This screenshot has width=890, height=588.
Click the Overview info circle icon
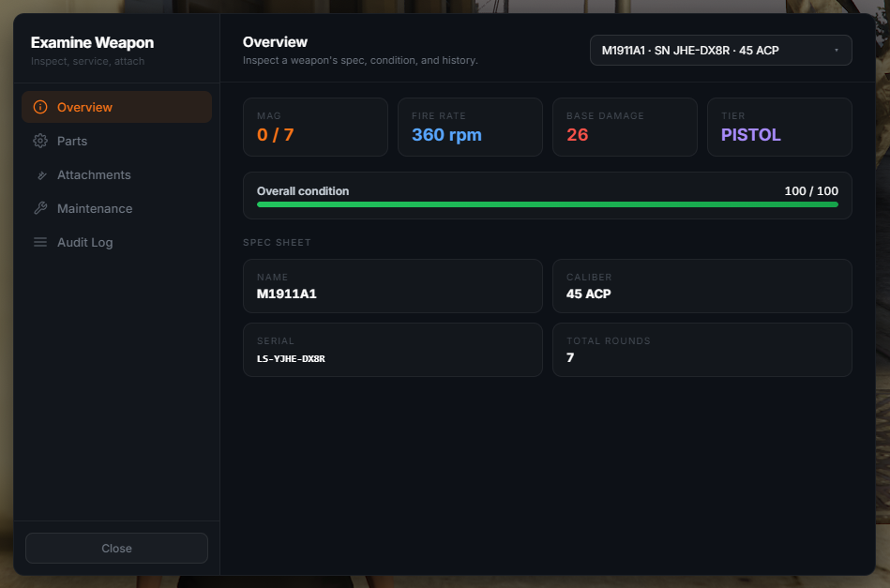click(x=40, y=107)
